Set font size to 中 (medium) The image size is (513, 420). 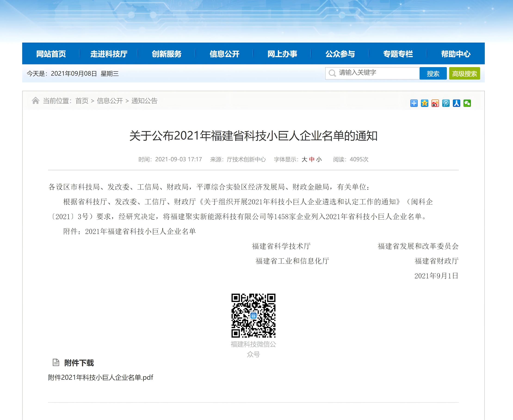[312, 159]
